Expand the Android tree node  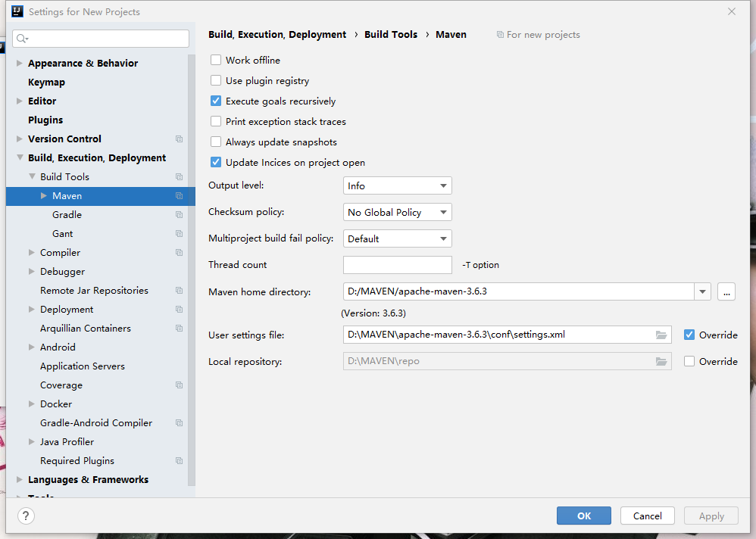click(x=31, y=347)
